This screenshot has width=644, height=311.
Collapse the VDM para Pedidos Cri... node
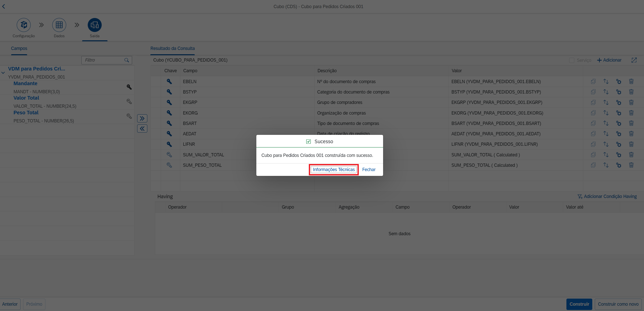(x=3, y=73)
